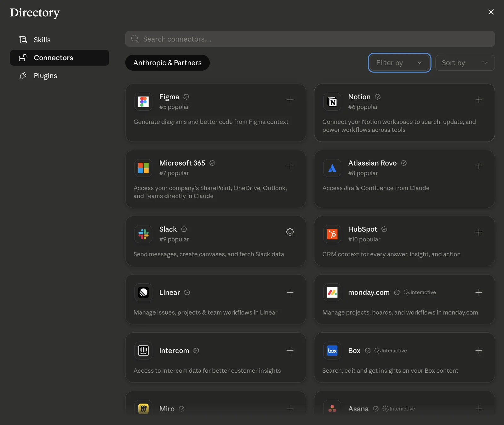The image size is (504, 425).
Task: Click the search magnifier icon
Action: coord(135,39)
